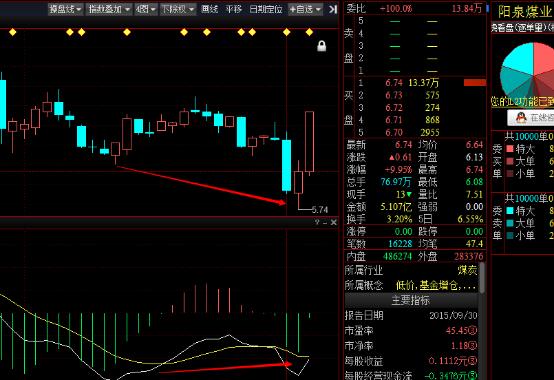Select the last yellow diamond marker on chart
The height and width of the screenshot is (380, 554).
[x=310, y=32]
